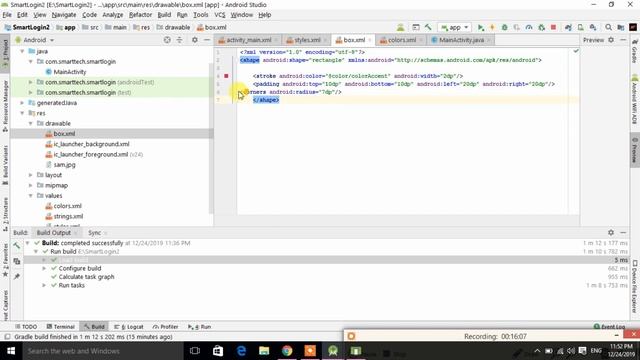Image resolution: width=640 pixels, height=360 pixels.
Task: Toggle Resource Manager side button
Action: tap(5, 106)
